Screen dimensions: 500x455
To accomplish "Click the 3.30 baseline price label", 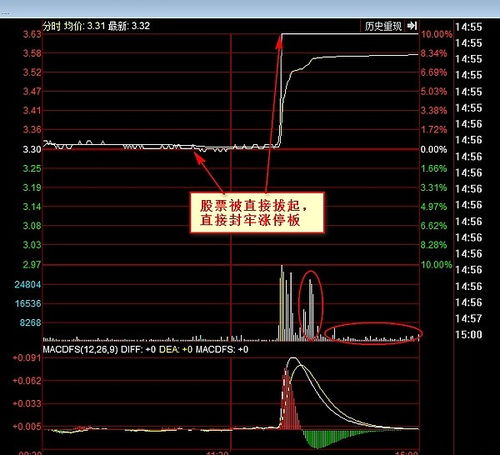I will 32,149.
